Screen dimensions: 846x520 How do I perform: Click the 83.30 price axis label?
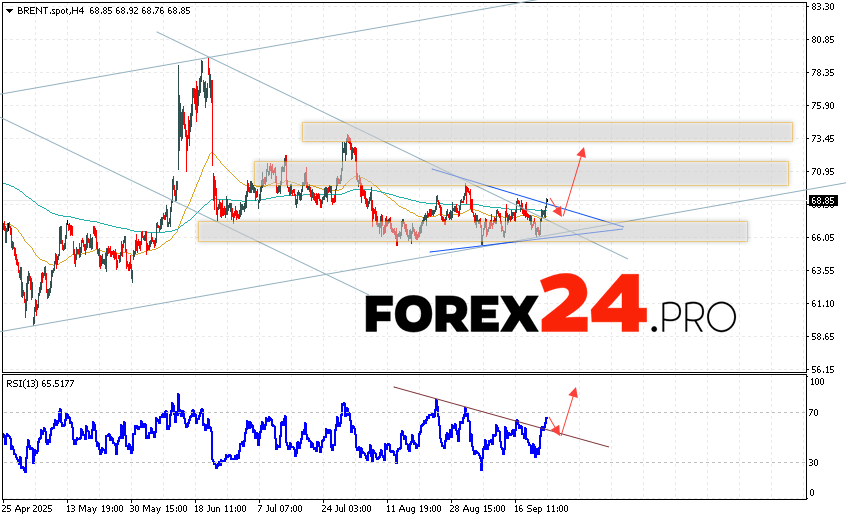pos(822,7)
